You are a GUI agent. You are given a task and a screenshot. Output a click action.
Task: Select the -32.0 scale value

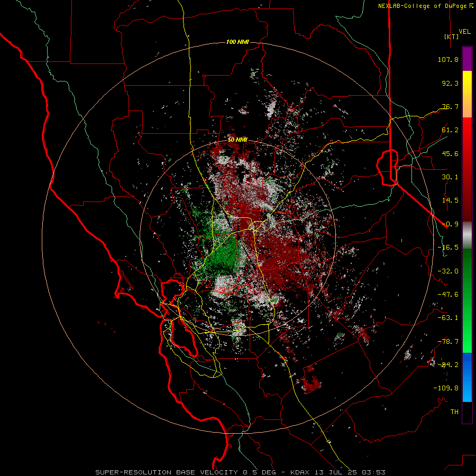[x=448, y=271]
